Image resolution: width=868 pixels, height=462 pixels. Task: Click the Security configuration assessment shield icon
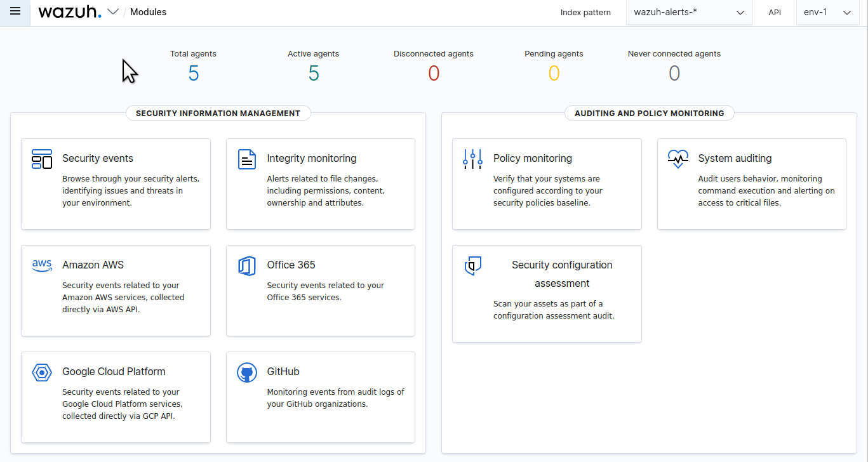click(x=472, y=265)
